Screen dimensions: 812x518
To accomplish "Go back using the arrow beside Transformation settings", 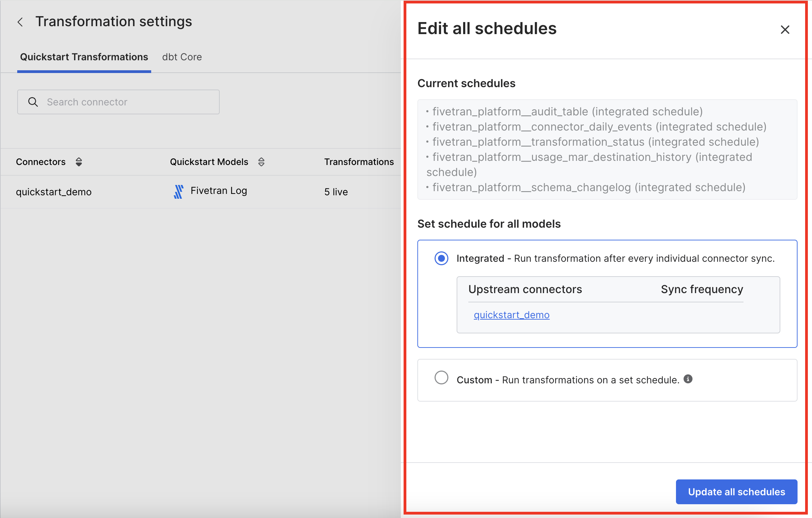I will [x=20, y=22].
